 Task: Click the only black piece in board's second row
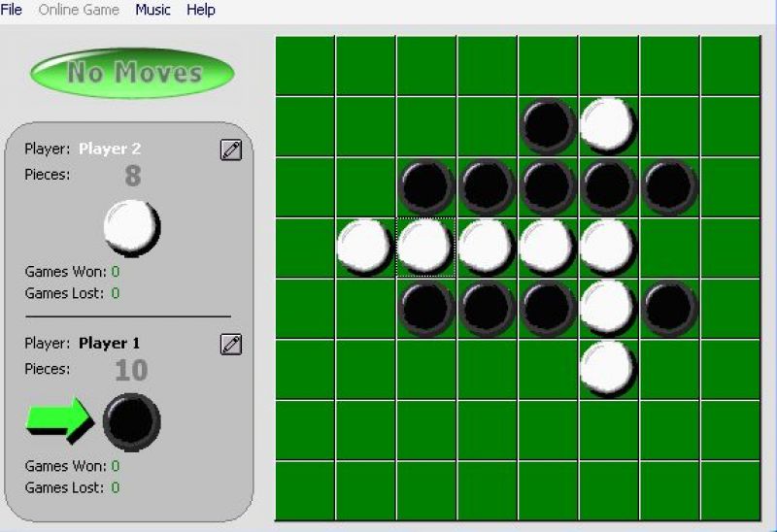pos(548,126)
